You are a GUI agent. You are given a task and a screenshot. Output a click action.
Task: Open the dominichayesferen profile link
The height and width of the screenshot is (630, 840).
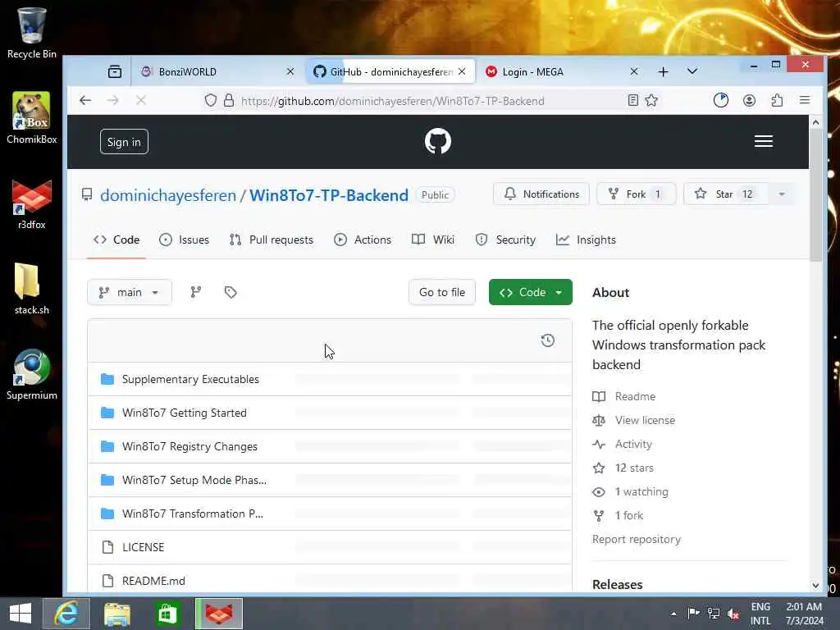pyautogui.click(x=167, y=195)
